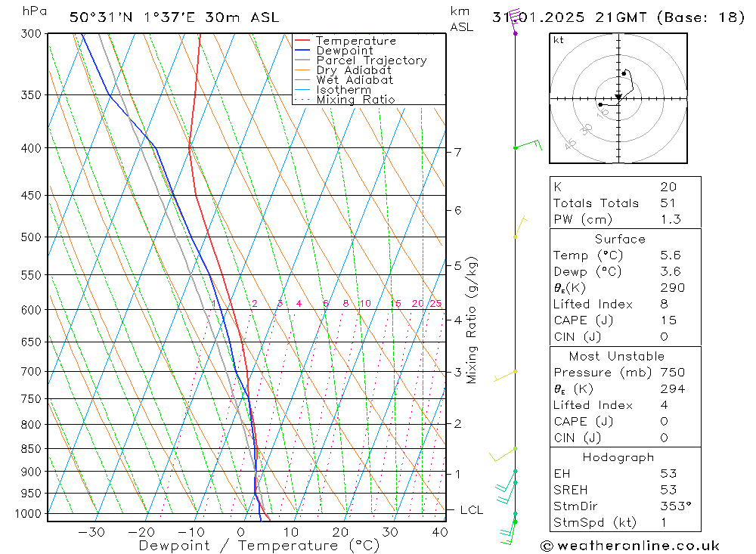Click the red Temperature line swatch in legend
Image resolution: width=756 pixels, height=554 pixels.
point(302,41)
